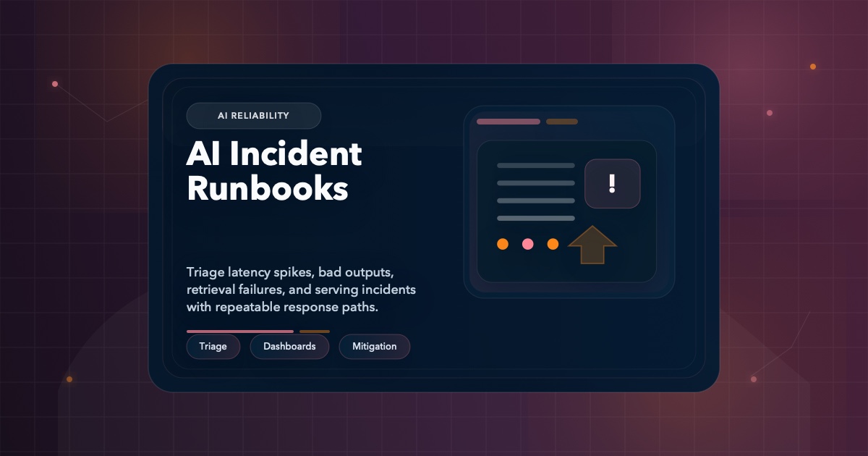Switch to the incident description section

[x=301, y=290]
